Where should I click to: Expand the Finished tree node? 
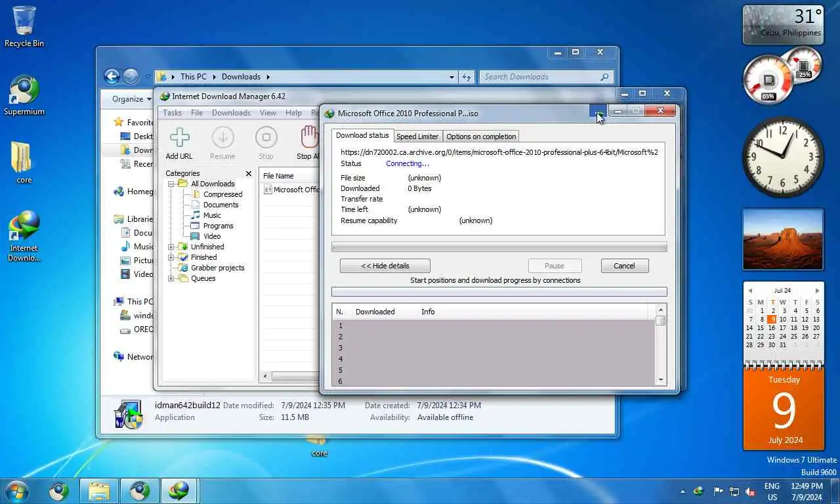point(171,257)
